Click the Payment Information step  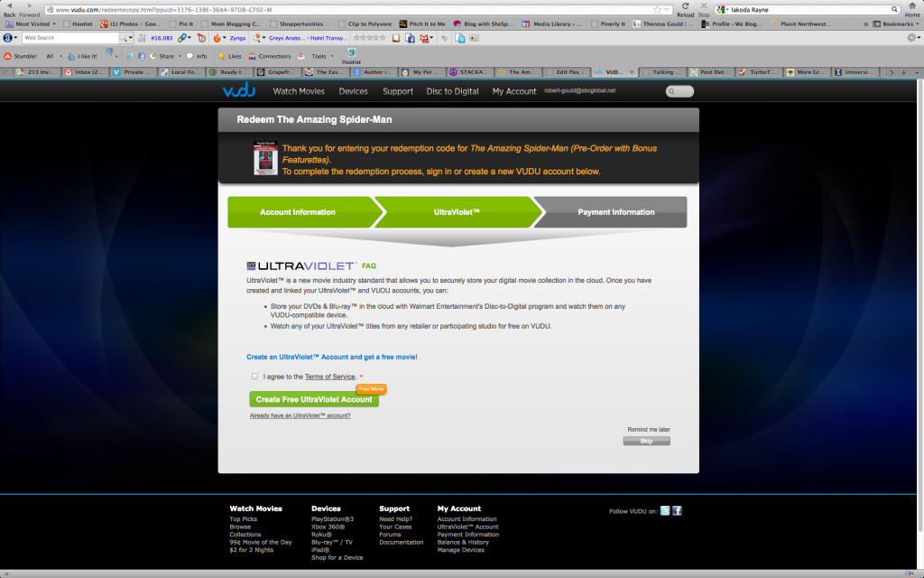(611, 211)
